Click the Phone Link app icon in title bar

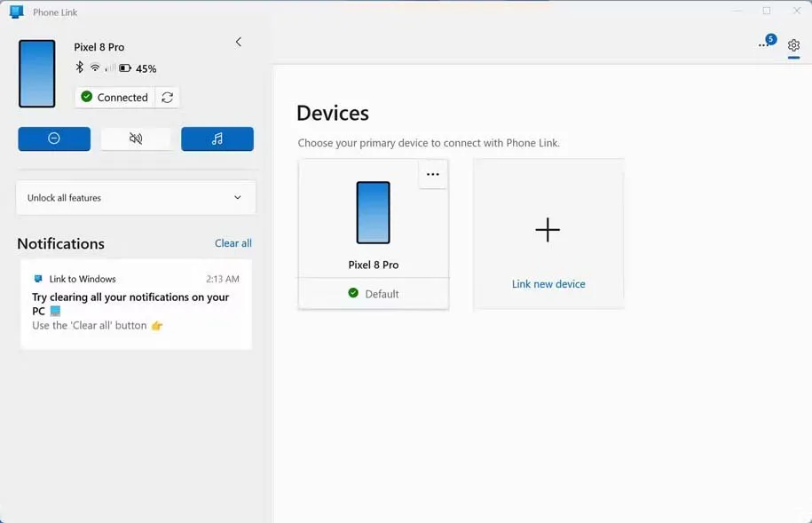coord(16,12)
